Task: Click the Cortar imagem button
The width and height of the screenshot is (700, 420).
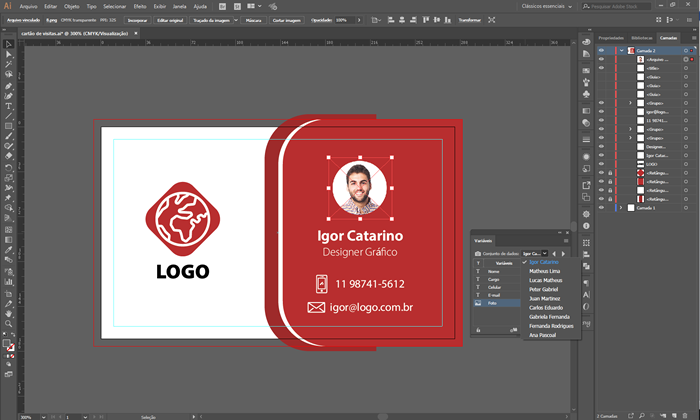Action: pos(287,20)
